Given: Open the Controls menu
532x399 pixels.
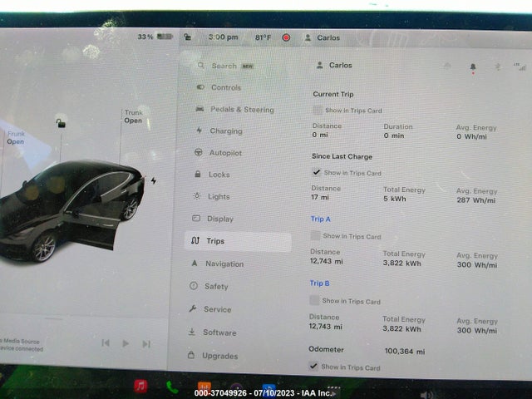Looking at the screenshot, I should [x=219, y=87].
